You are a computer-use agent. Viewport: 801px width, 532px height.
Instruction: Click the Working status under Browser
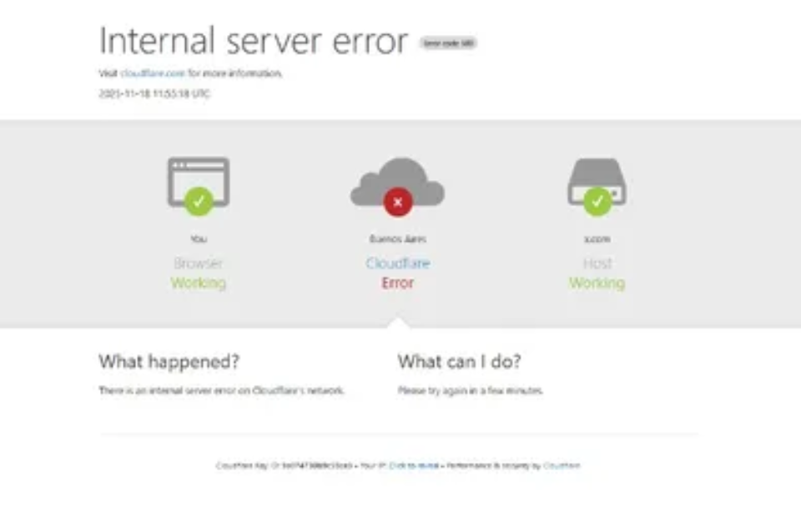pos(199,283)
